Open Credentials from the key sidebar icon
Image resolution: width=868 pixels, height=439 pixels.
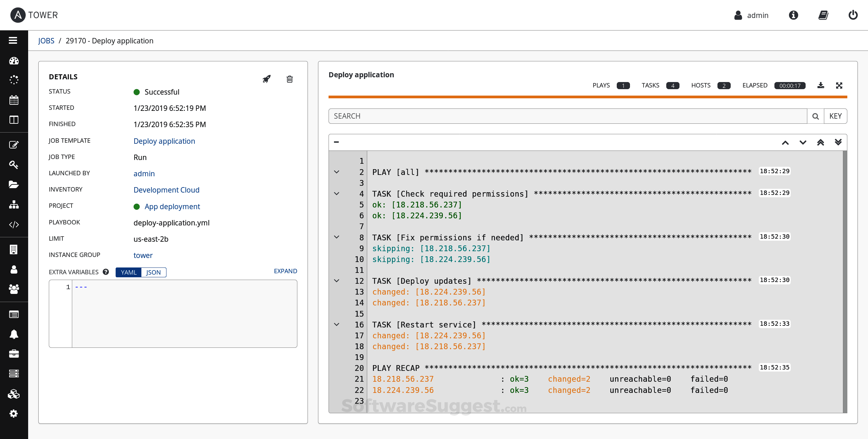(14, 165)
